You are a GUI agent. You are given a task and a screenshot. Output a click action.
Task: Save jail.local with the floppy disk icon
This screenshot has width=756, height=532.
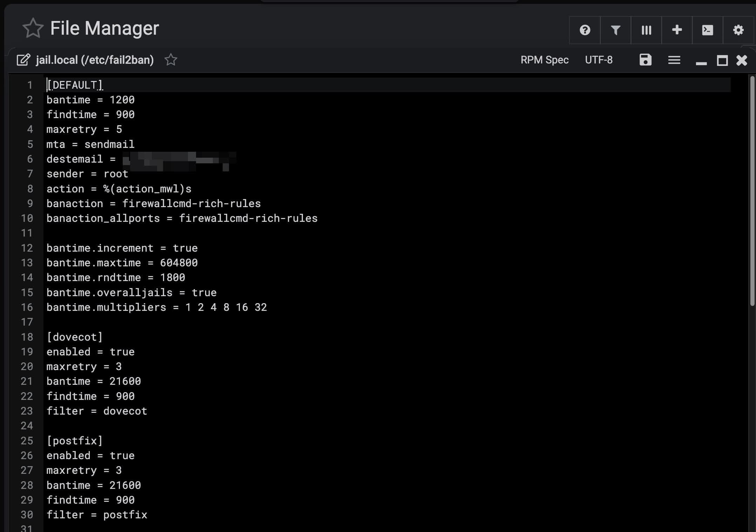[645, 60]
